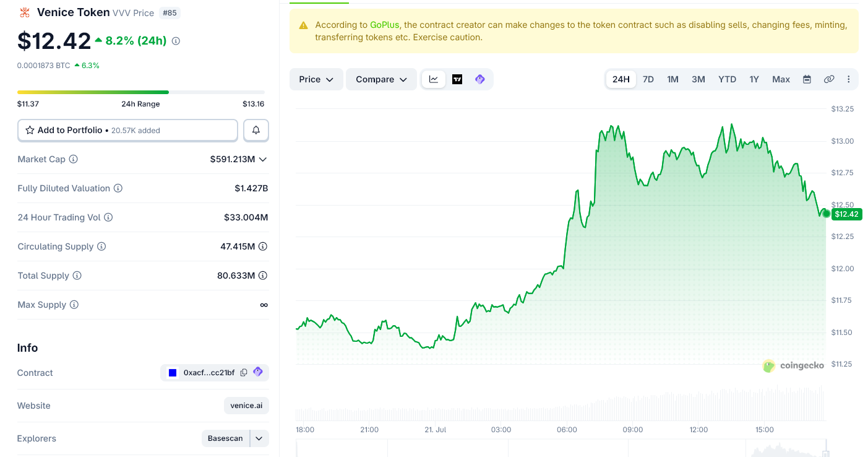Viewport: 868px width, 457px height.
Task: Click the warning triangle icon in GoPlus notice
Action: click(303, 25)
